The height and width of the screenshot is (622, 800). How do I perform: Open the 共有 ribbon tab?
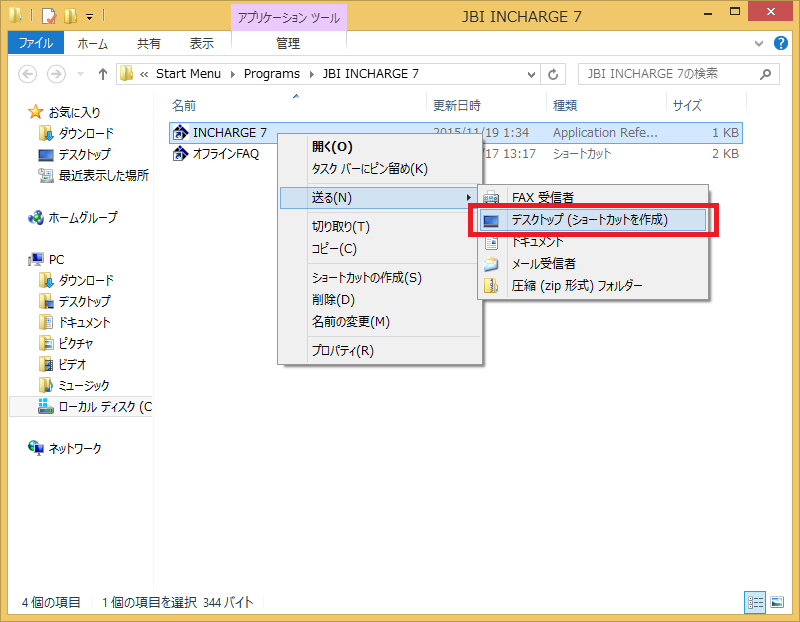(x=148, y=43)
